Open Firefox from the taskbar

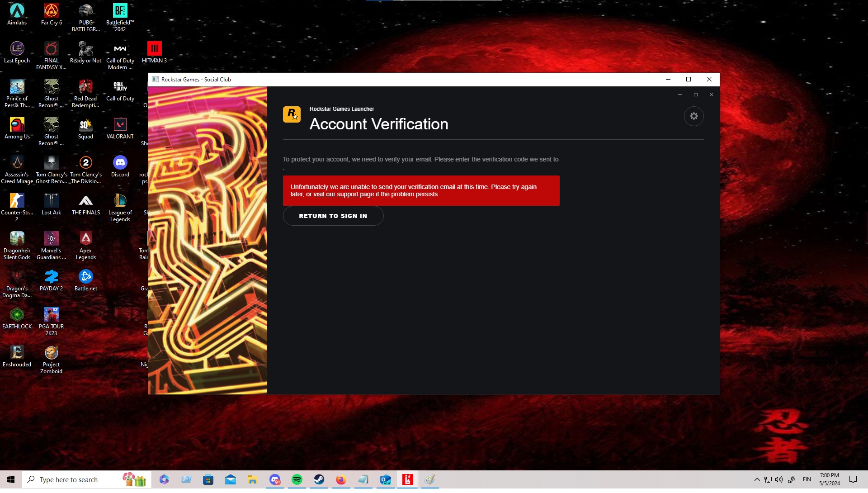(x=341, y=479)
